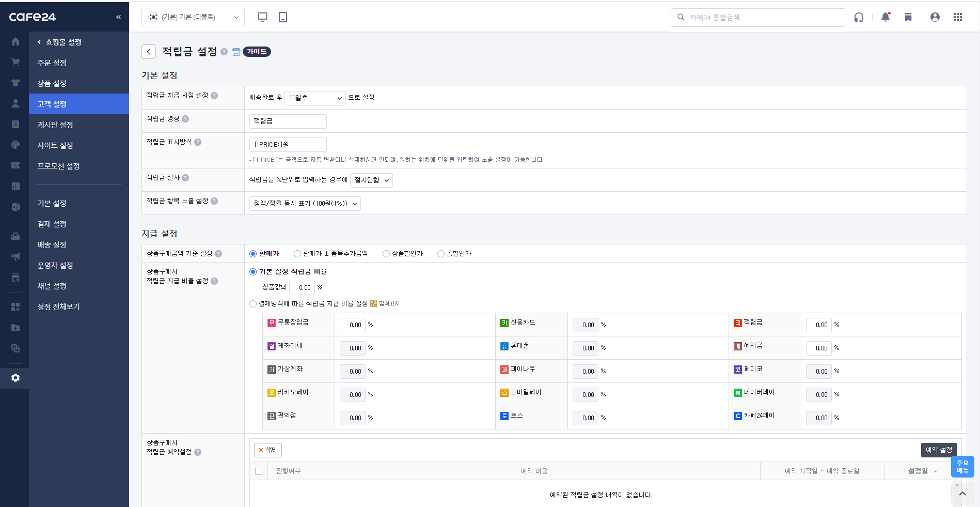Open the percent coupon (promotion) sidebar icon
The height and width of the screenshot is (507, 980).
pos(15,165)
